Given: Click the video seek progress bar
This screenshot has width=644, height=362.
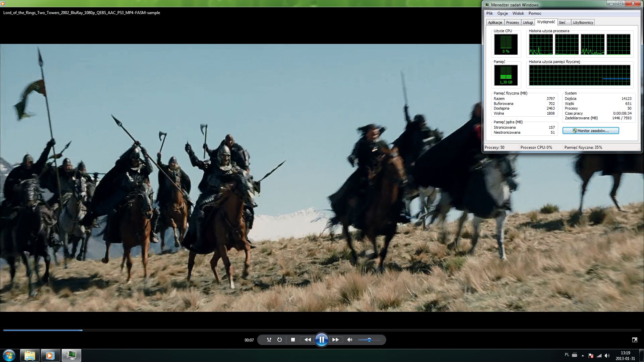Looking at the screenshot, I should click(322, 330).
